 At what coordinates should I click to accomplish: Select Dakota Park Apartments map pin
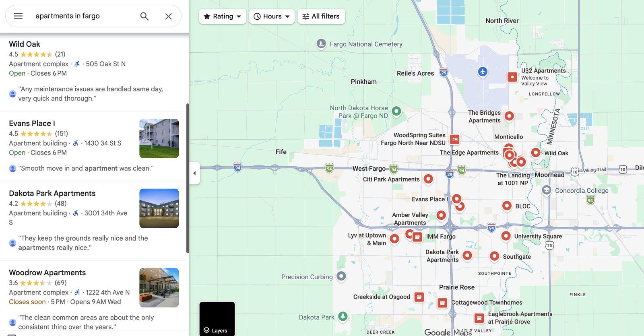(x=467, y=255)
